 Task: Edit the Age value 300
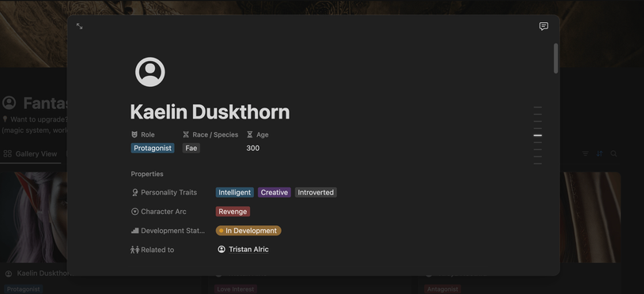tap(253, 148)
